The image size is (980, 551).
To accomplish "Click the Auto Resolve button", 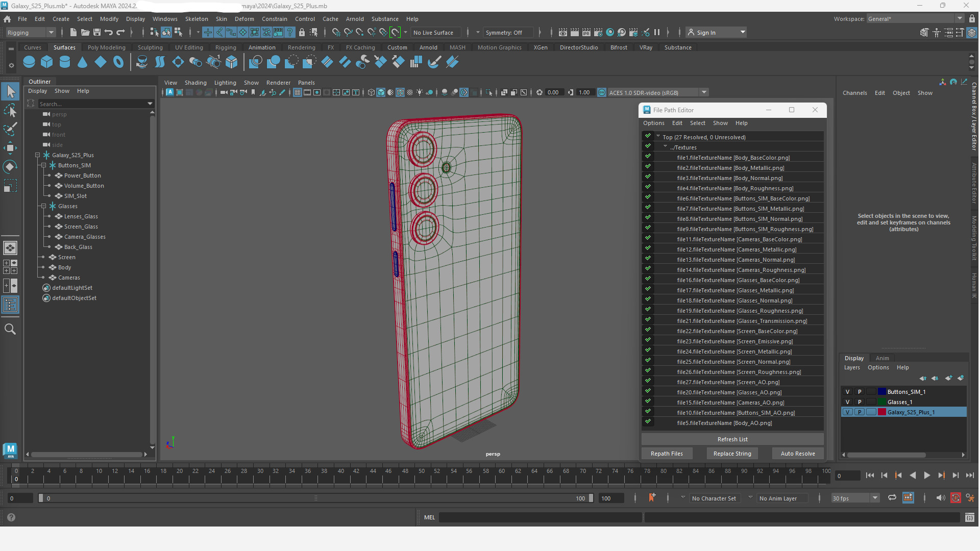I will [798, 454].
